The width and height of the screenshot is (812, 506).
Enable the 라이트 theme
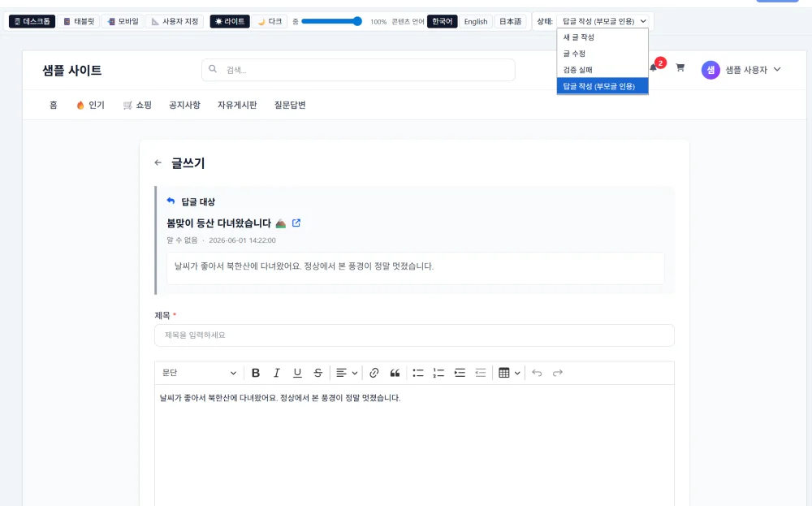pyautogui.click(x=230, y=21)
